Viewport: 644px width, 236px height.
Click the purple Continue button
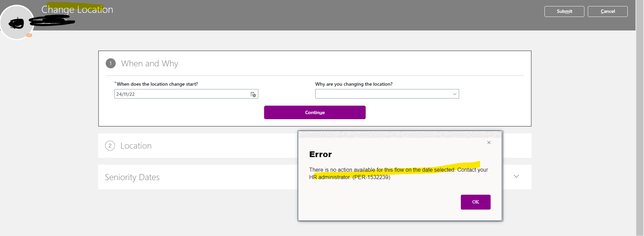315,112
